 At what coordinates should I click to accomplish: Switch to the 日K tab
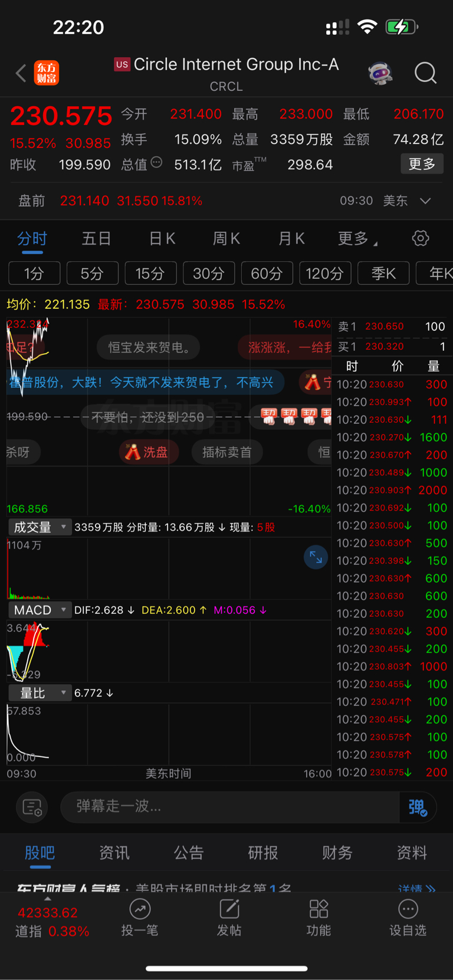coord(162,238)
